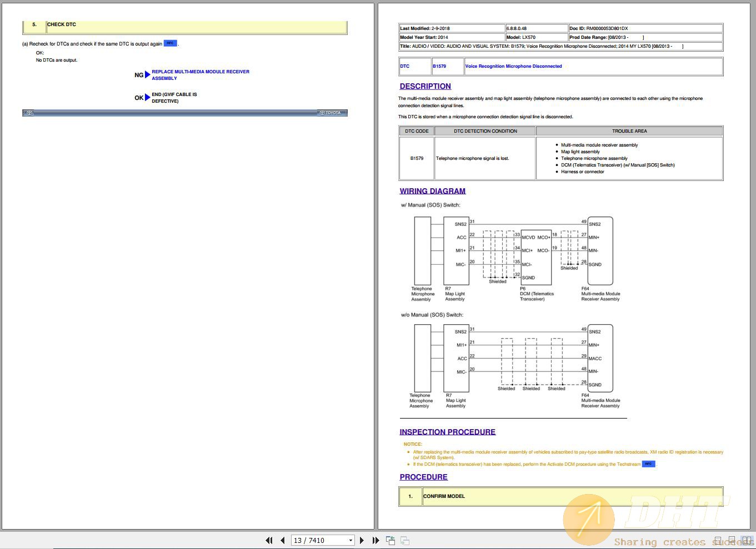Go to the first page
Image resolution: width=756 pixels, height=549 pixels.
coord(269,540)
